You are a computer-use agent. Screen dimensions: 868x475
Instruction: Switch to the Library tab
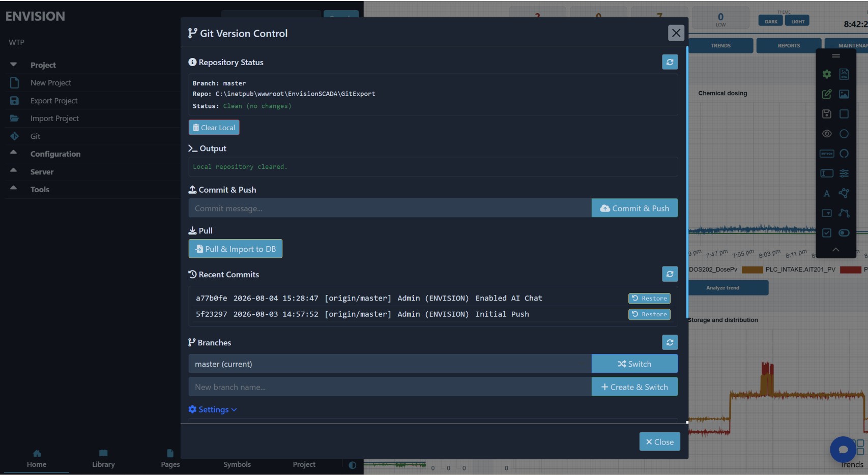103,459
